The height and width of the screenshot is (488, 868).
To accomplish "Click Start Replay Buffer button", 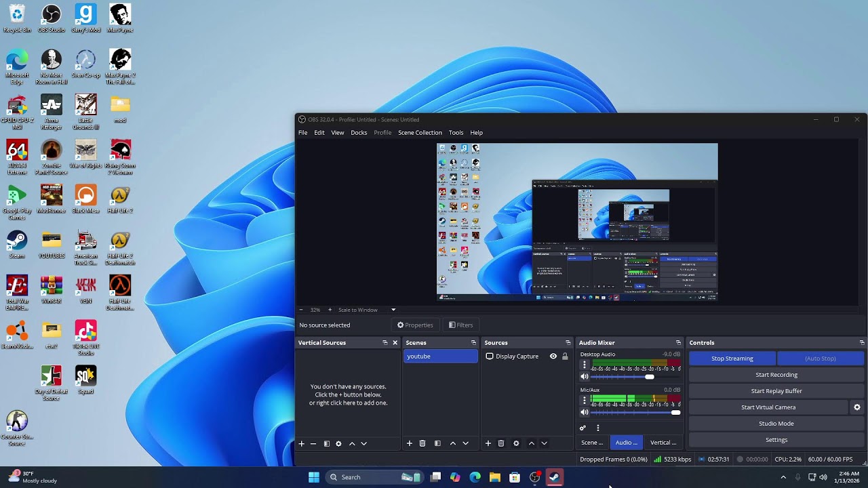I will 776,391.
